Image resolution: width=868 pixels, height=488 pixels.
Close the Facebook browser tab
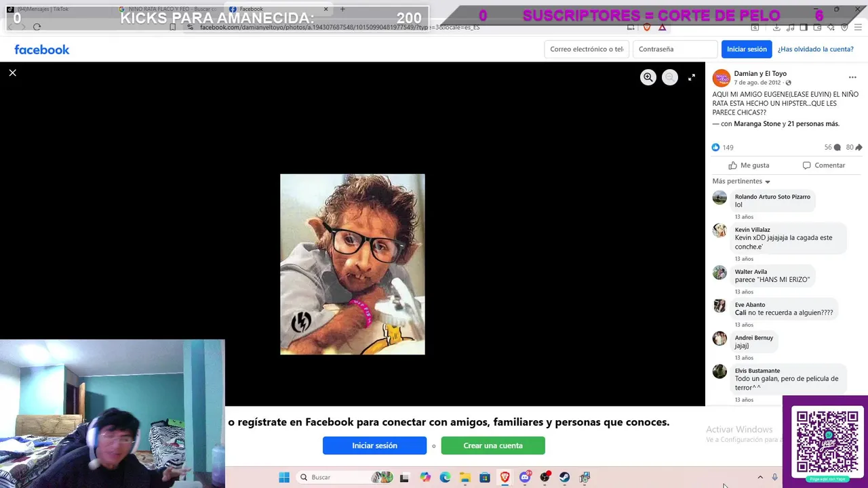(325, 9)
